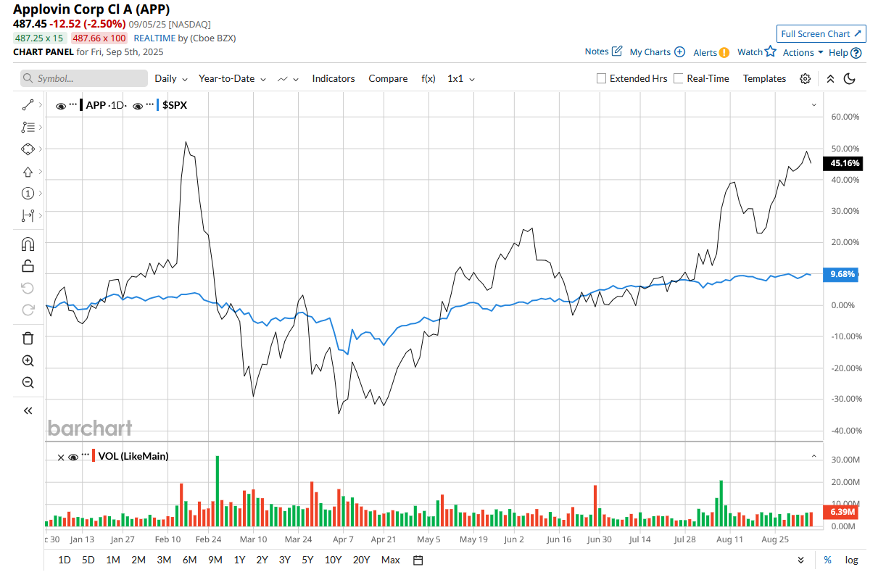The height and width of the screenshot is (588, 886).
Task: Open the Templates menu
Action: pyautogui.click(x=764, y=78)
